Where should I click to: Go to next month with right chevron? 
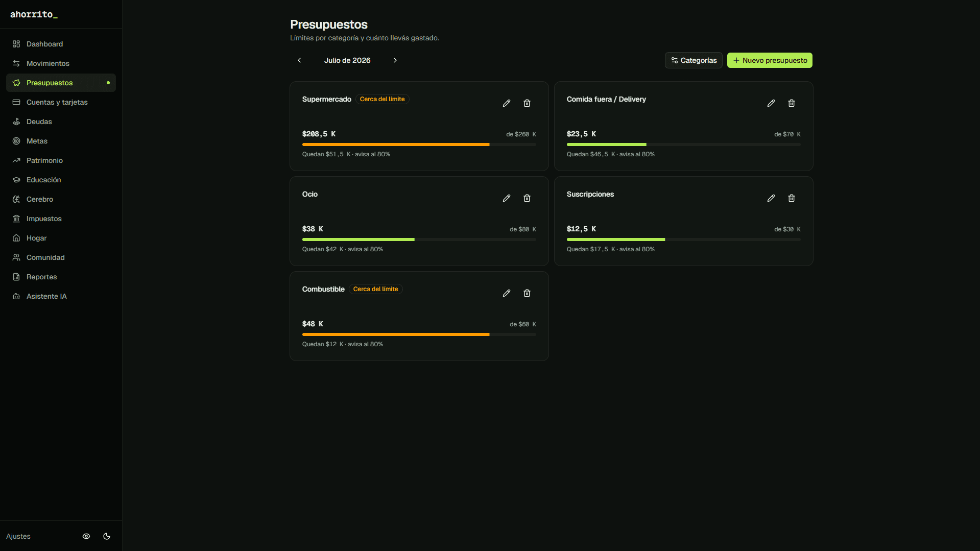[x=395, y=60]
